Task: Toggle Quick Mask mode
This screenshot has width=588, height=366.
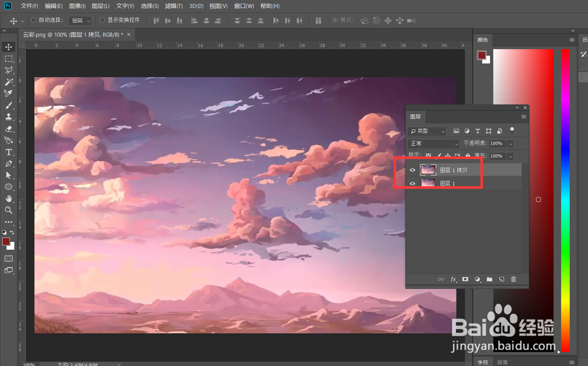Action: point(9,259)
